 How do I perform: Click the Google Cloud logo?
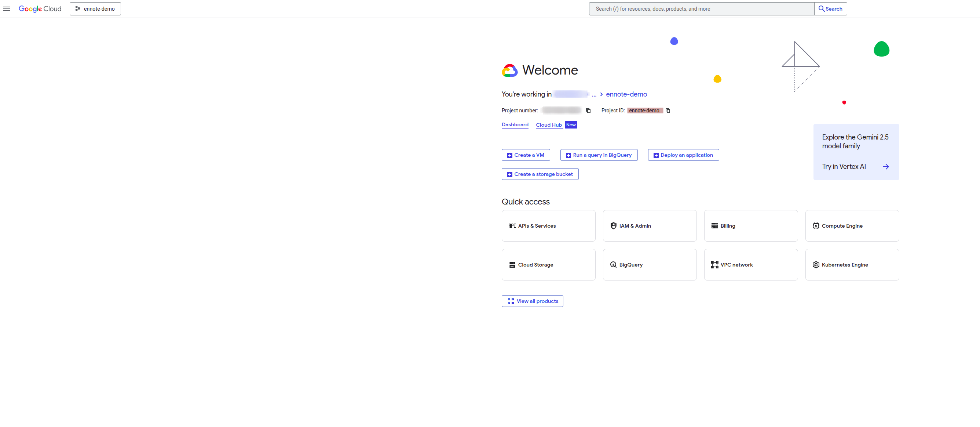[40, 9]
